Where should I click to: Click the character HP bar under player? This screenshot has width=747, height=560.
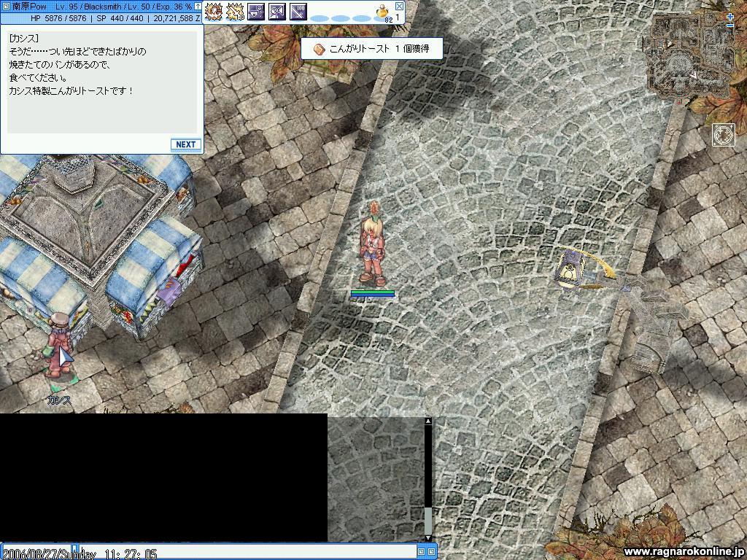[373, 292]
